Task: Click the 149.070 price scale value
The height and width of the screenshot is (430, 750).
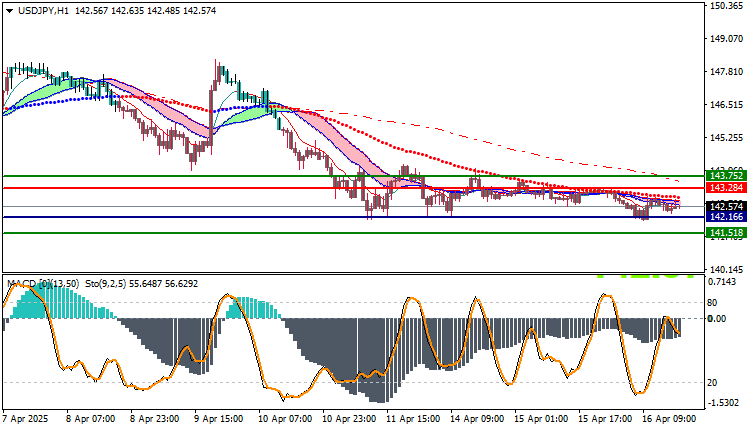Action: pyautogui.click(x=727, y=39)
